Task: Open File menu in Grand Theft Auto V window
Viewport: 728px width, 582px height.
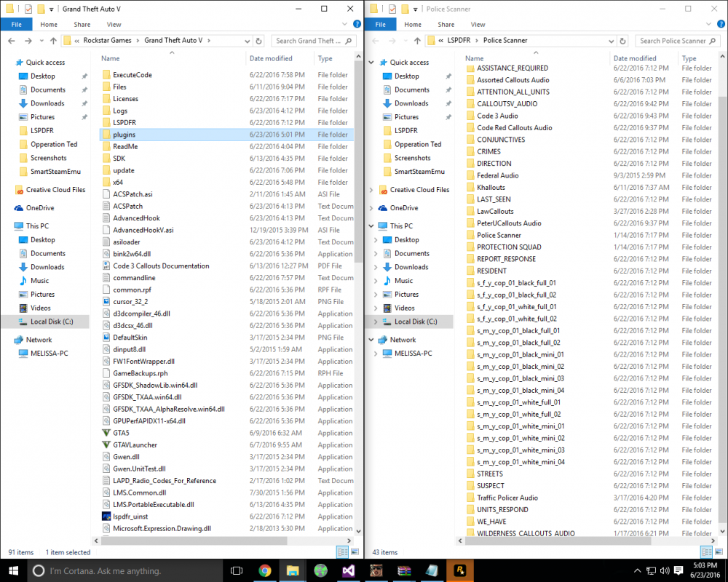Action: pyautogui.click(x=16, y=25)
